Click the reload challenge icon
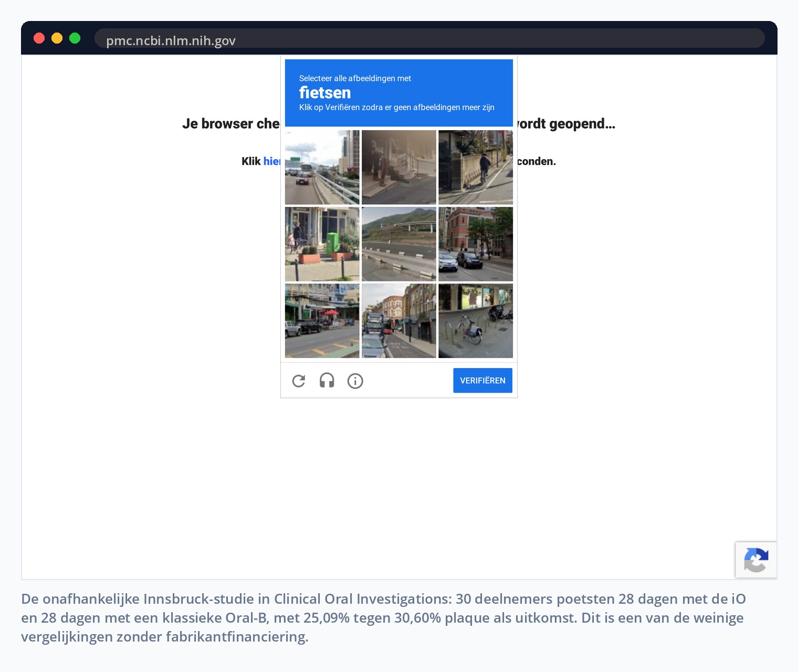 click(x=299, y=381)
